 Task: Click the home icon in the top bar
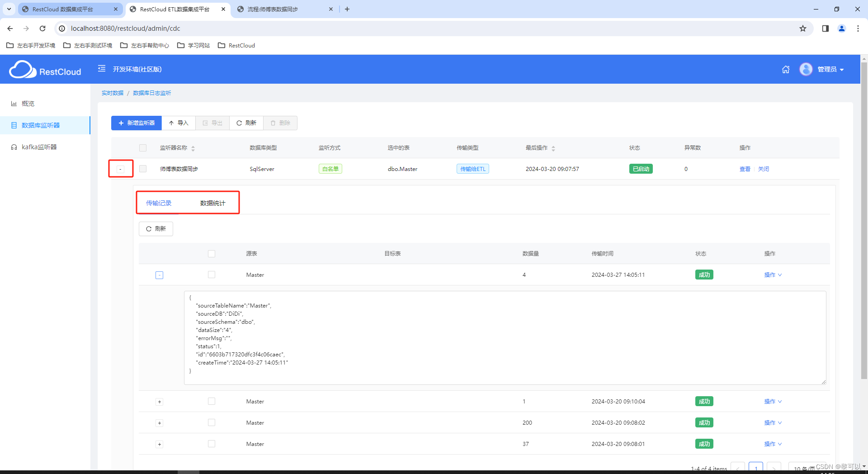[785, 69]
